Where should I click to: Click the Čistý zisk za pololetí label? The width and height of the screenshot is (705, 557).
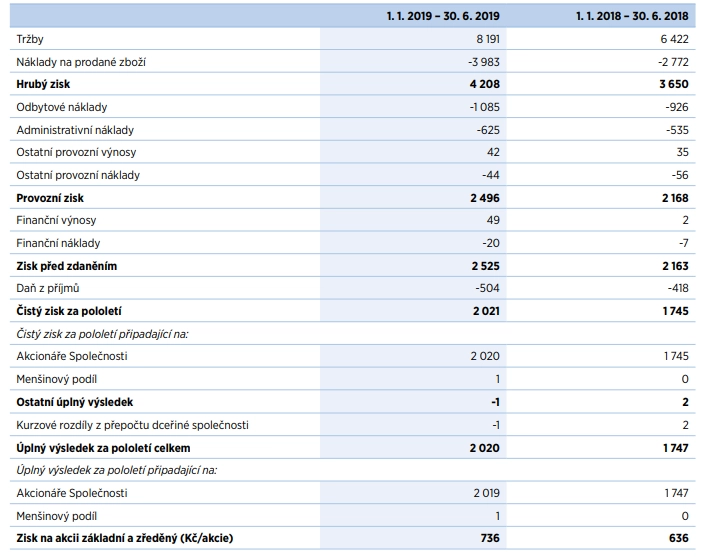point(69,311)
